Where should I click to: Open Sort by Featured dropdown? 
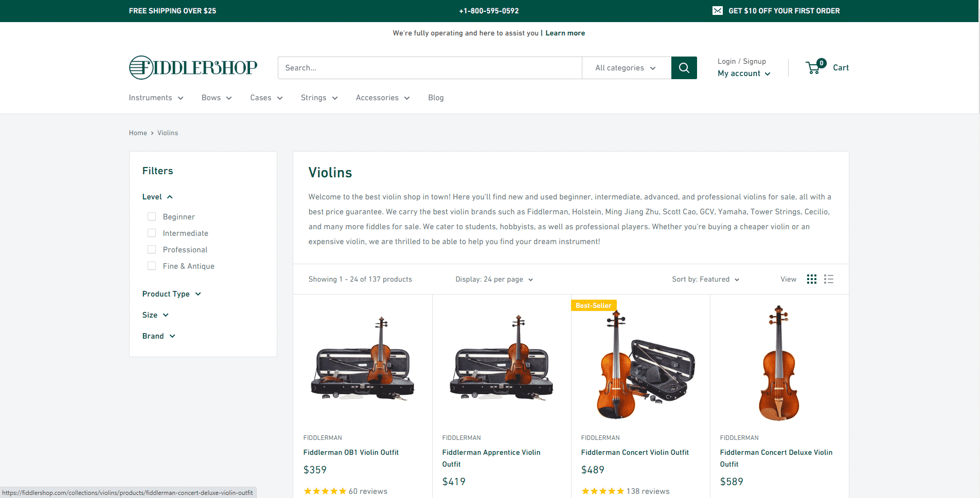click(705, 279)
